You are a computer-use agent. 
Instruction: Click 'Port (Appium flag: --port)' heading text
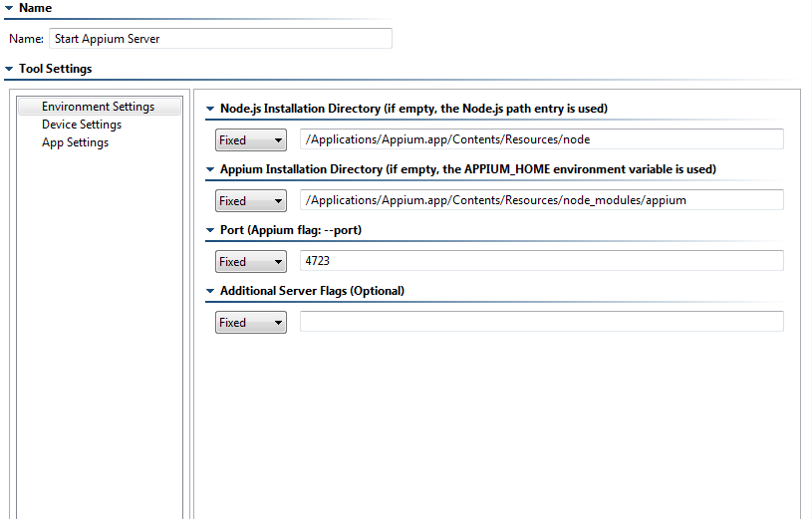[291, 230]
